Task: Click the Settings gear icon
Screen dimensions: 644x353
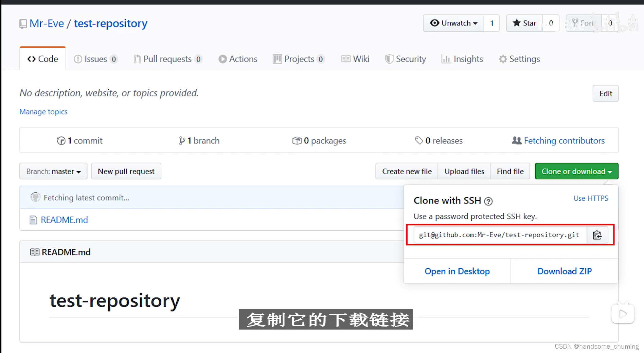Action: [503, 59]
